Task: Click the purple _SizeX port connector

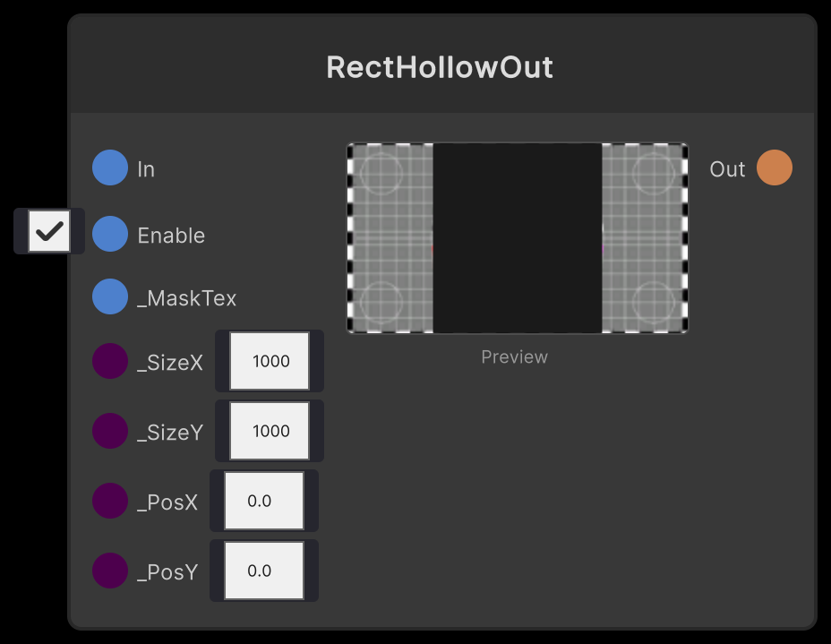Action: coord(109,362)
